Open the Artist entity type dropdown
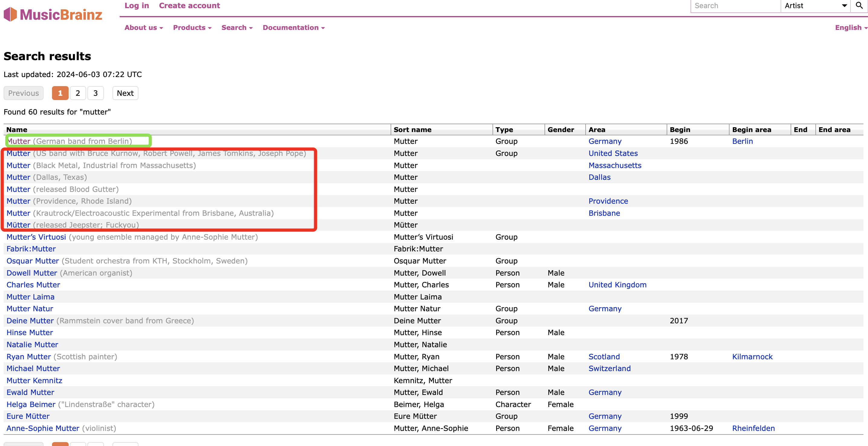 click(x=815, y=6)
